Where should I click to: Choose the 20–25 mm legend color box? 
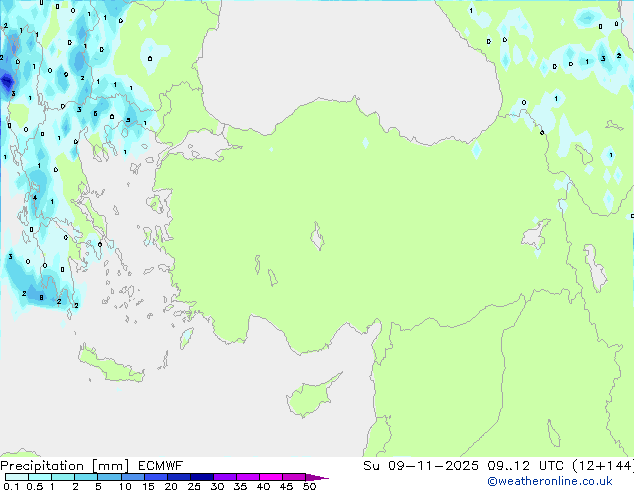(x=178, y=477)
